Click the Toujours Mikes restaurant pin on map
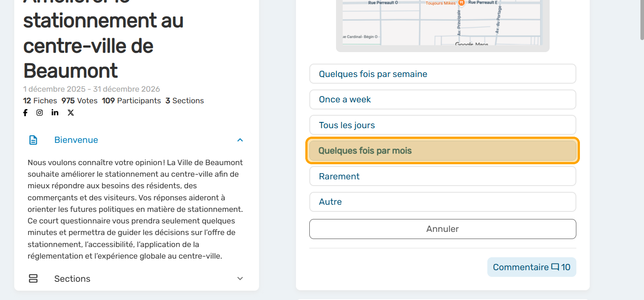 click(462, 3)
